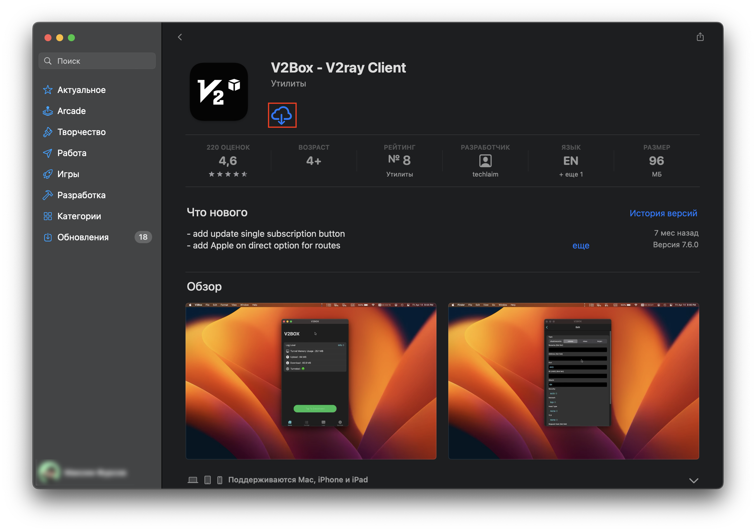756x532 pixels.
Task: Open second screenshot with Edit settings window
Action: click(x=574, y=381)
